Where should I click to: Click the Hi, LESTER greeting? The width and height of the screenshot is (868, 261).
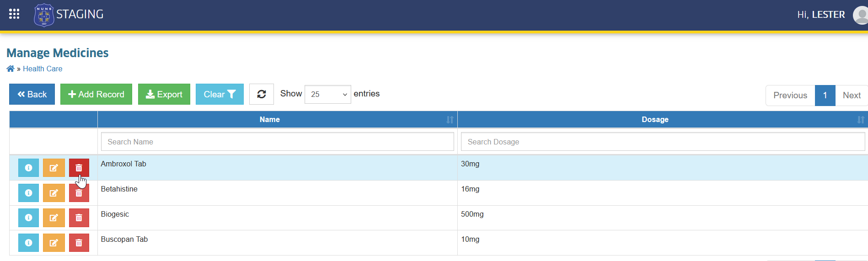click(x=821, y=15)
